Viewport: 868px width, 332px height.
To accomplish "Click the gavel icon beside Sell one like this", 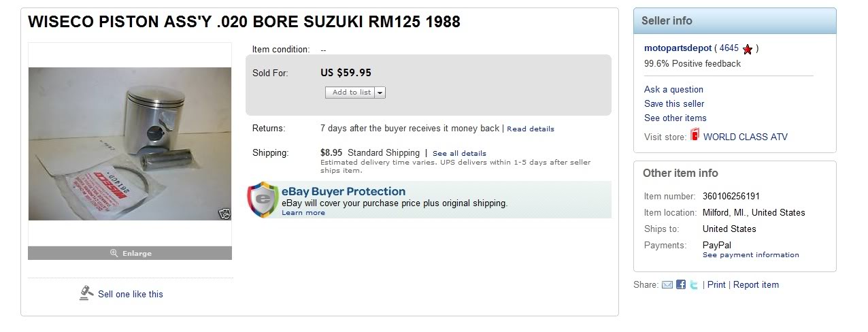I will [x=86, y=293].
